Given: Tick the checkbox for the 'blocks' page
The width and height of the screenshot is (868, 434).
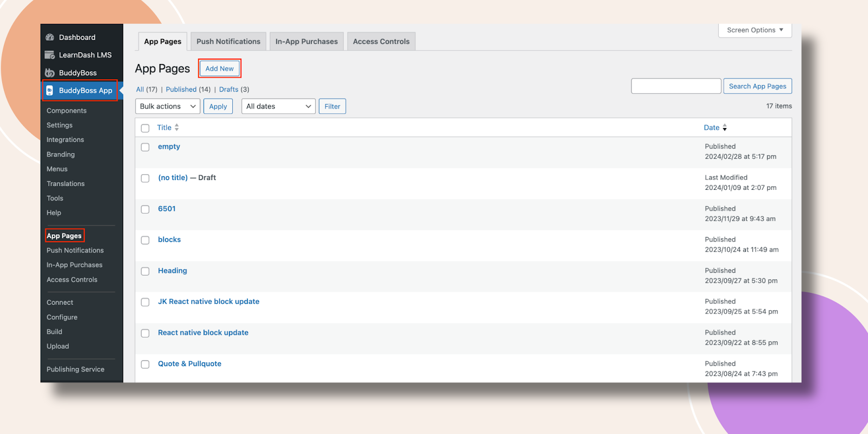Looking at the screenshot, I should (x=145, y=240).
